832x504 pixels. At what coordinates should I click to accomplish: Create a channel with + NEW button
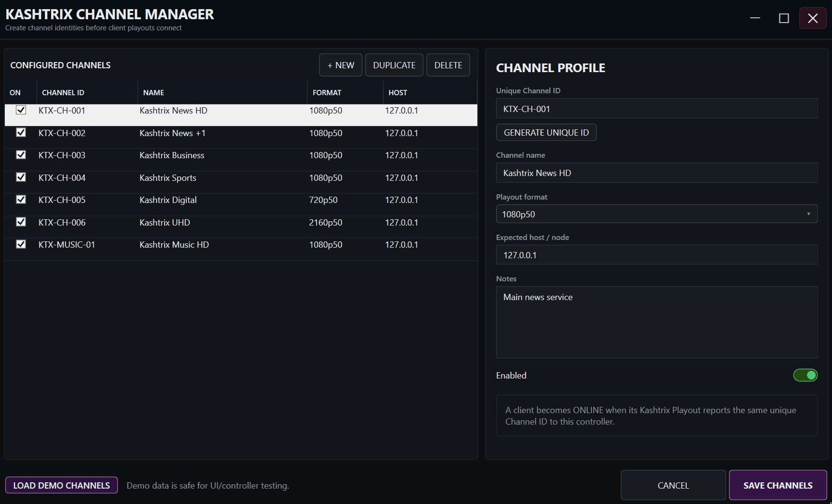(341, 65)
